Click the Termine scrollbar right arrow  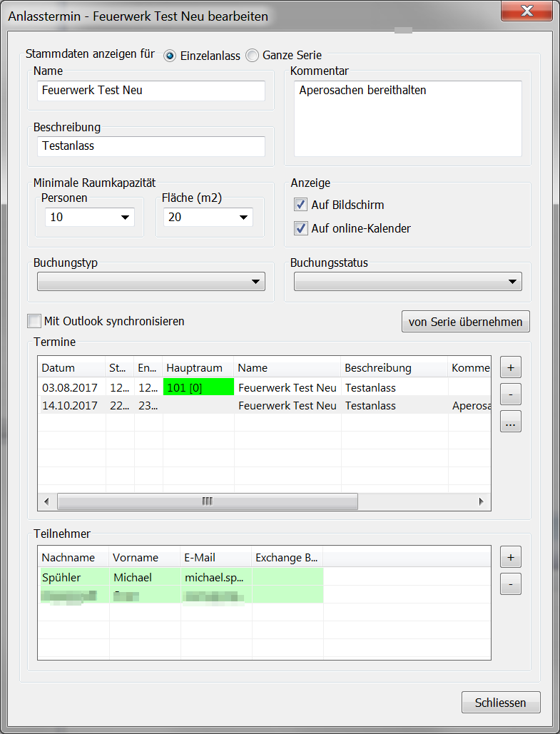(x=482, y=501)
